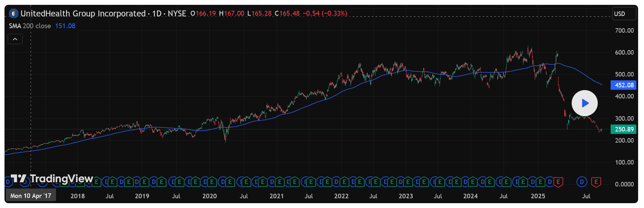Screen dimensions: 644x208
Task: Collapse the indicator legend with chevron button
Action: click(x=15, y=39)
